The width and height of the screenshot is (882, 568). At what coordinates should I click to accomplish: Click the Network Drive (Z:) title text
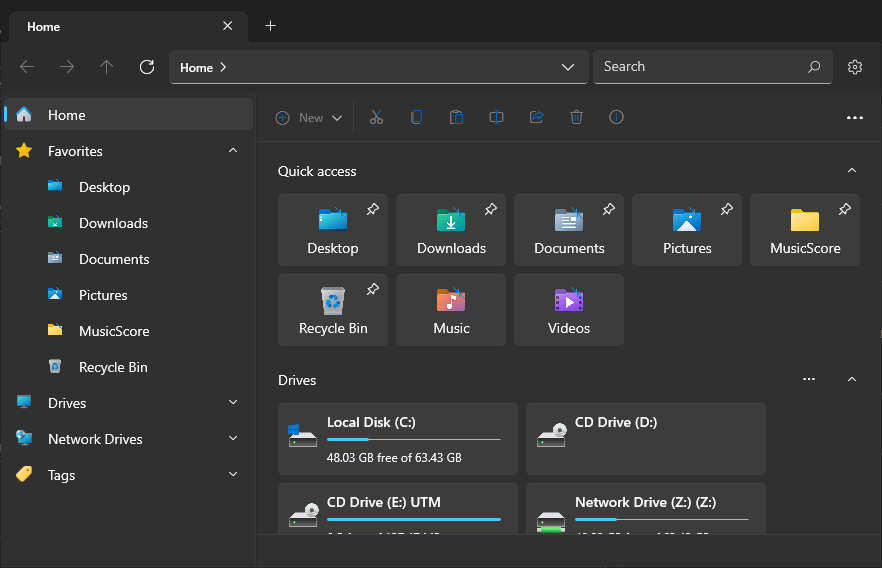(x=645, y=502)
